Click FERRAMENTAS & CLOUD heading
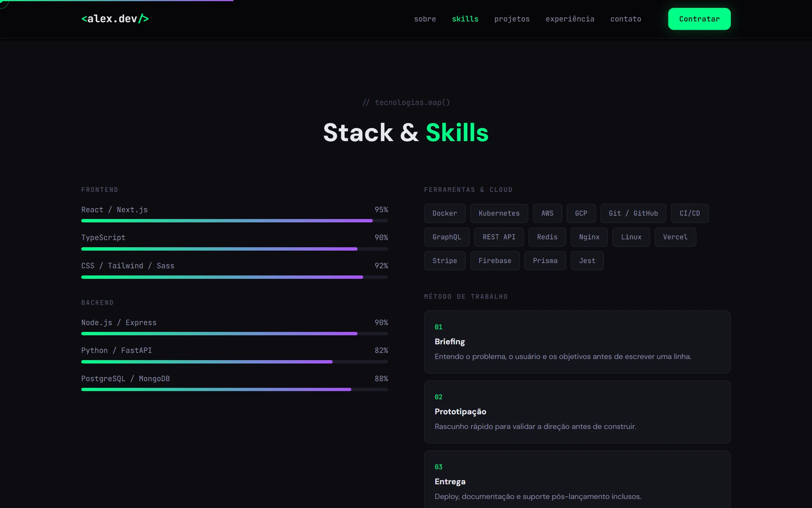Image resolution: width=812 pixels, height=508 pixels. point(468,190)
